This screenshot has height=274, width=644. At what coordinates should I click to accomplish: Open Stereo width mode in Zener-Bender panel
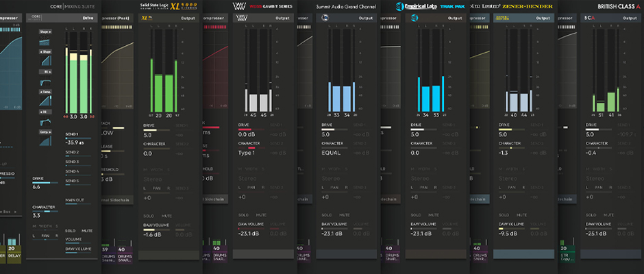[508, 178]
